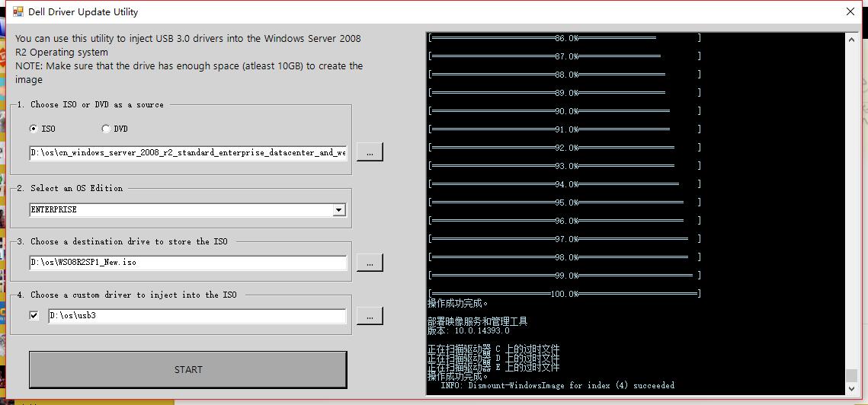The image size is (868, 405).
Task: Click the destination ISO path field
Action: coord(188,262)
